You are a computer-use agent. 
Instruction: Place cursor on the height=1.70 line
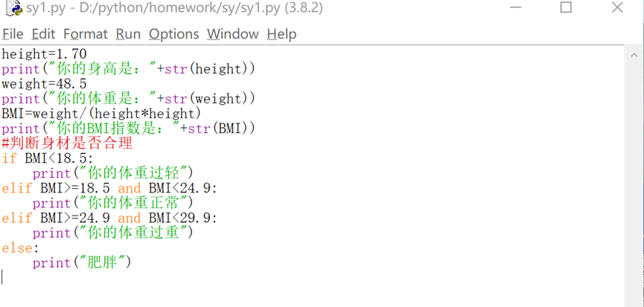(44, 54)
